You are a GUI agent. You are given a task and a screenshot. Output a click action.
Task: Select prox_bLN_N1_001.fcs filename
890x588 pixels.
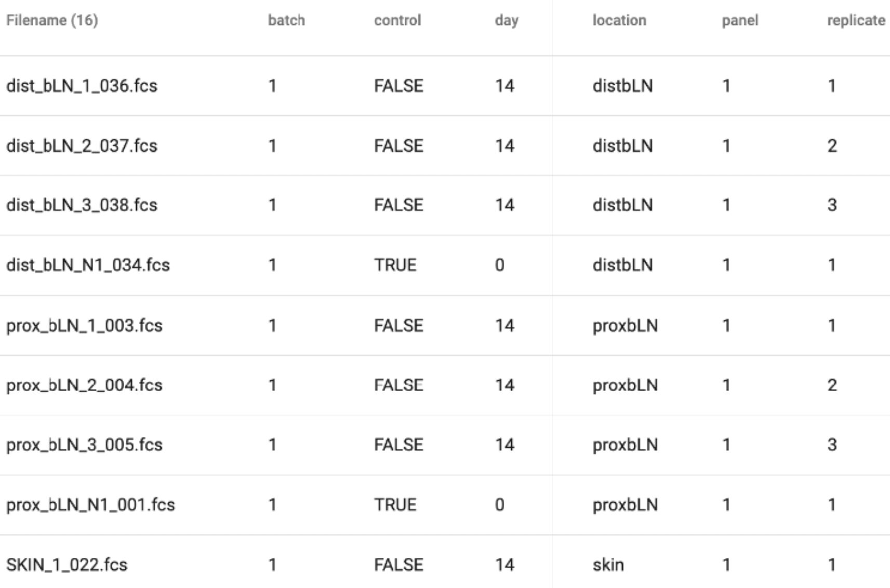(90, 505)
